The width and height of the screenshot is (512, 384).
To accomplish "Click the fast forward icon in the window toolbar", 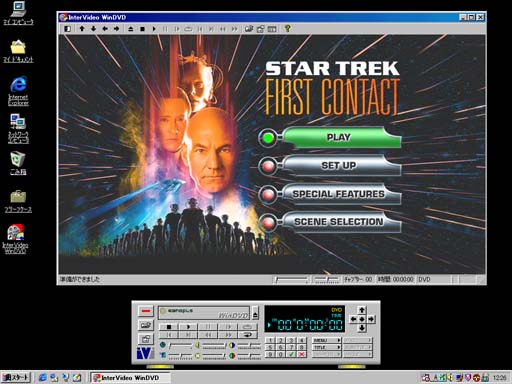I will 235,29.
